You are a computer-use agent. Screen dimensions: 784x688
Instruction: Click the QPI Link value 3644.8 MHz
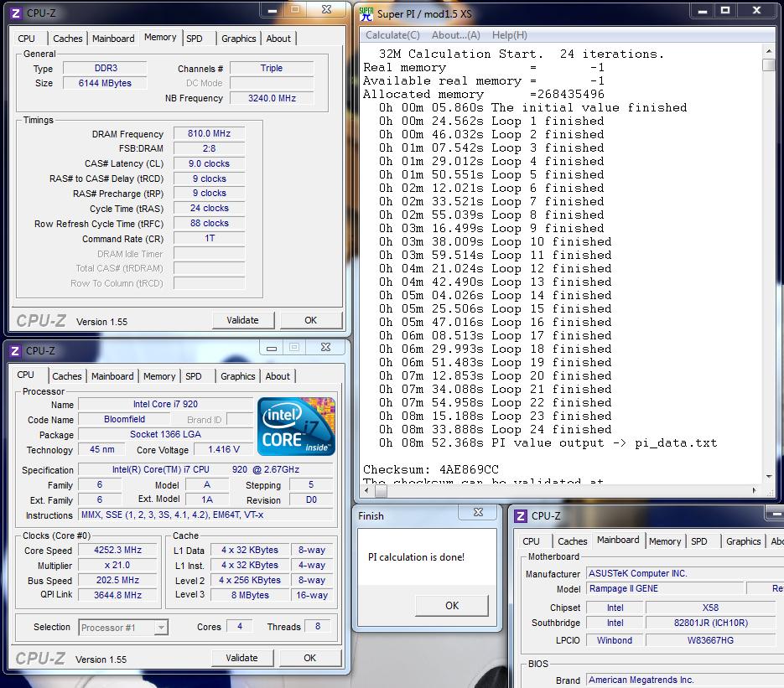(118, 595)
